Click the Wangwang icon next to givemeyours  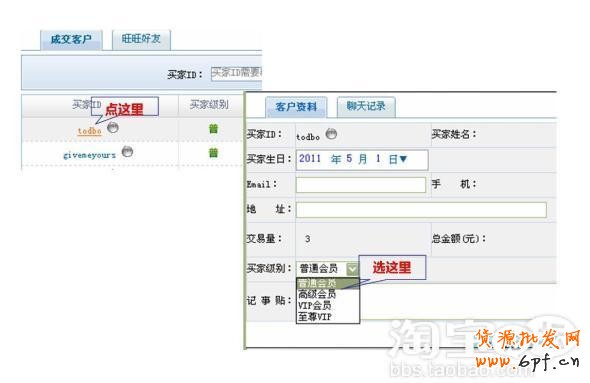click(x=128, y=152)
